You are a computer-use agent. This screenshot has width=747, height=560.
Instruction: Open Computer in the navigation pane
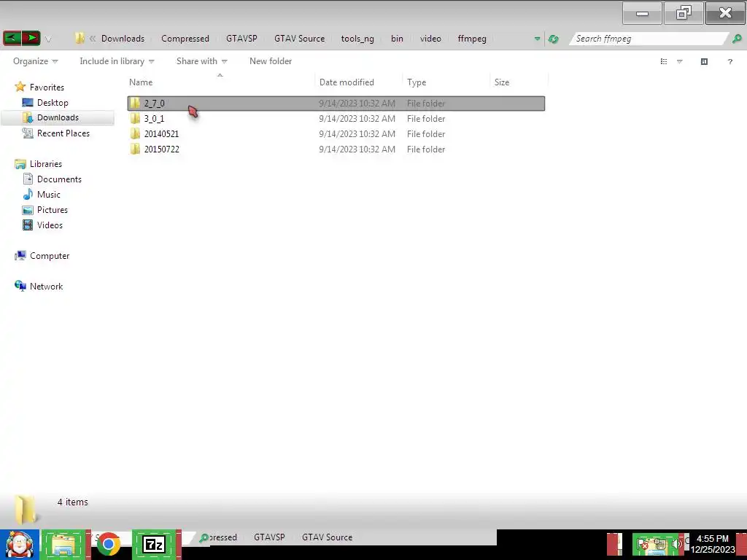tap(50, 256)
